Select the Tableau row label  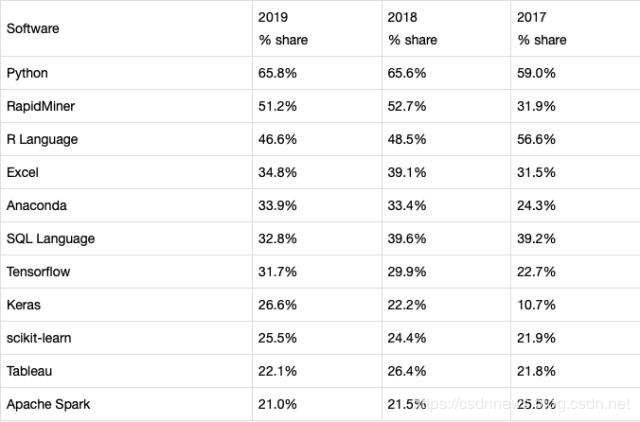(x=29, y=371)
